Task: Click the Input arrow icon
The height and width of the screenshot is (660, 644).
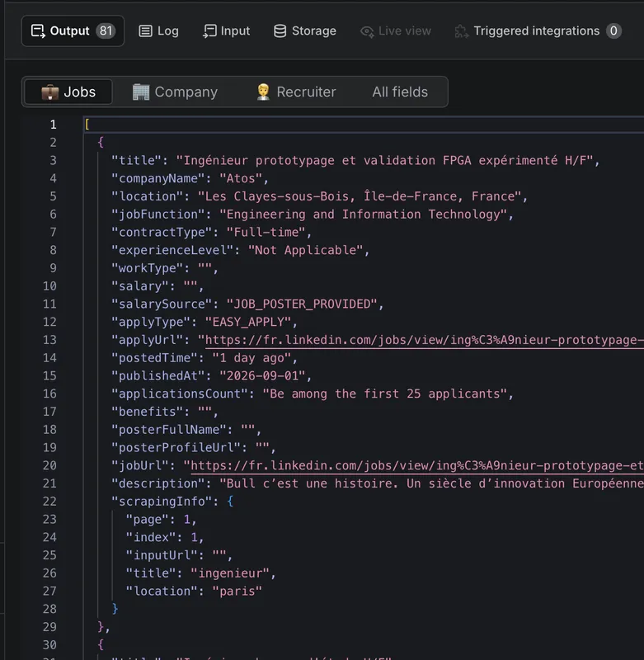Action: (x=209, y=31)
